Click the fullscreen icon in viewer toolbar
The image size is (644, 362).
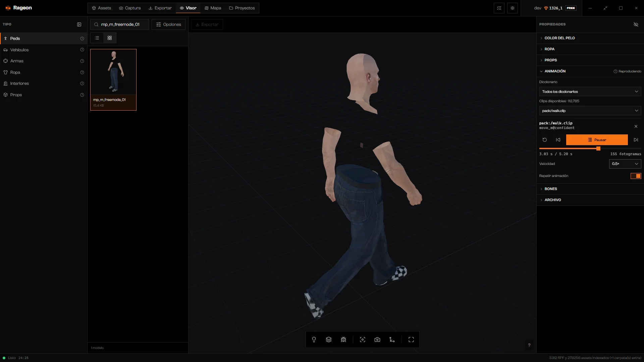[411, 340]
